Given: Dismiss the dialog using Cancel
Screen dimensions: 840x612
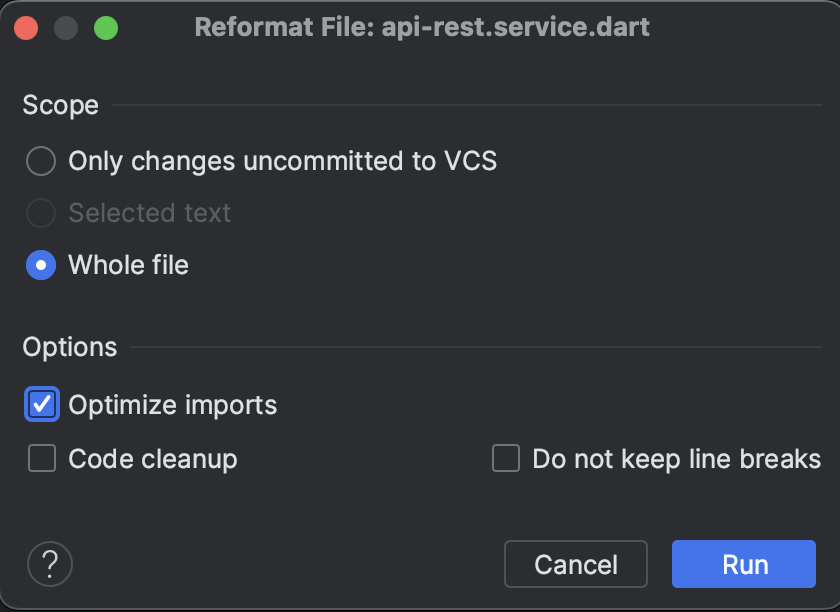Looking at the screenshot, I should click(576, 564).
